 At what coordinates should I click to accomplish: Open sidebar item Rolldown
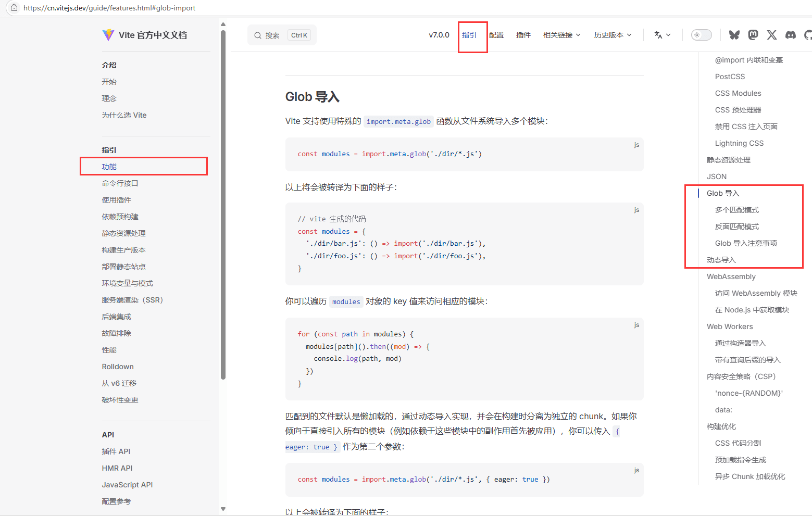point(118,367)
